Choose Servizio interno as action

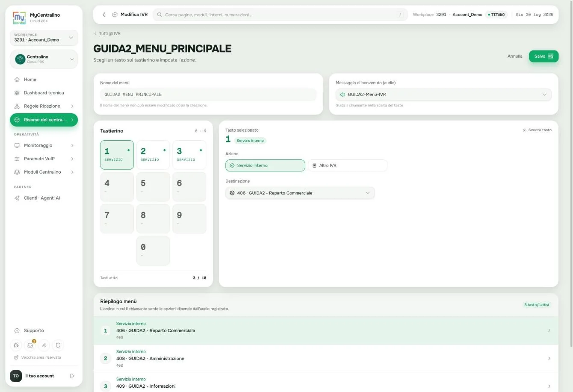click(x=265, y=165)
